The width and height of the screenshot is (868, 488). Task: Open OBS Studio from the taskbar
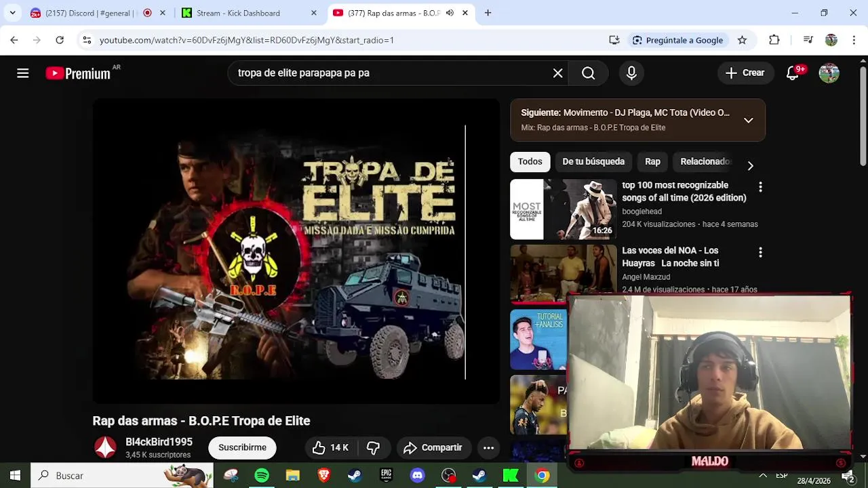(x=448, y=475)
